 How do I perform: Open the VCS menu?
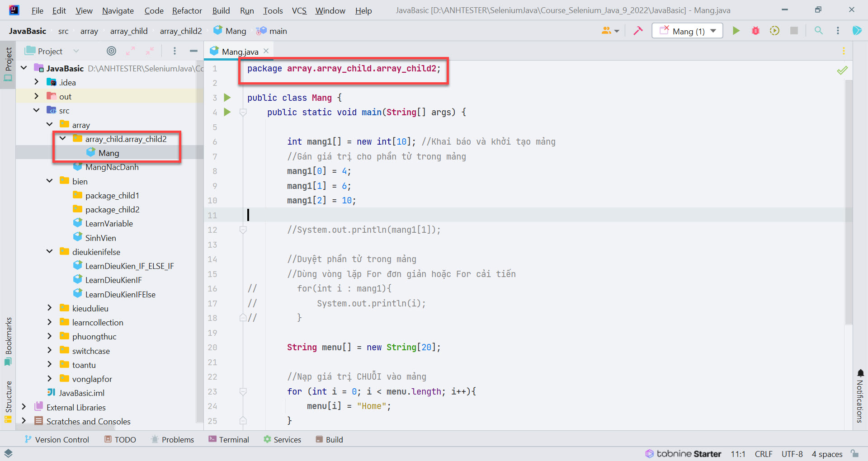pos(299,10)
